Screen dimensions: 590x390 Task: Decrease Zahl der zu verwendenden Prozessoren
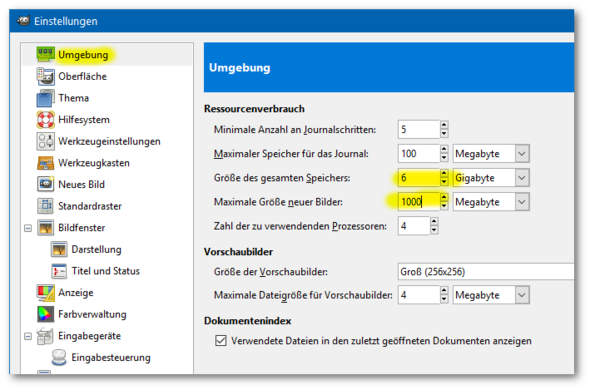tap(434, 230)
